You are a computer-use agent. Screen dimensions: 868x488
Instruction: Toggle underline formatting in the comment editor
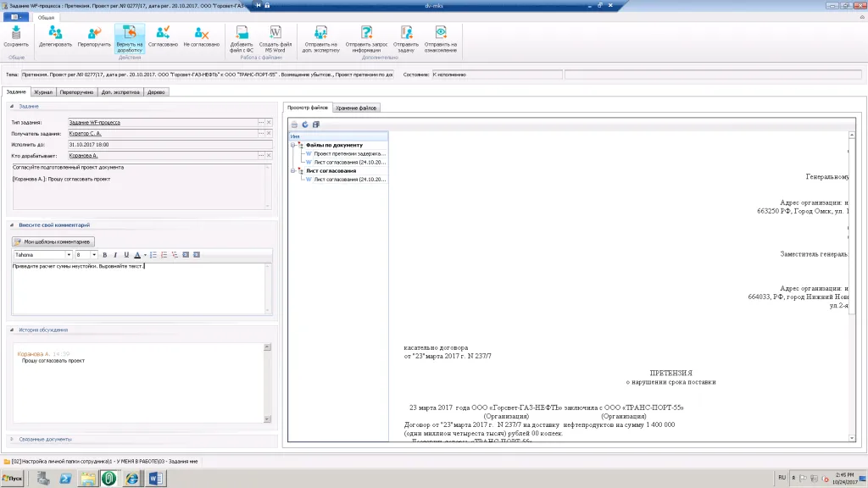coord(126,254)
